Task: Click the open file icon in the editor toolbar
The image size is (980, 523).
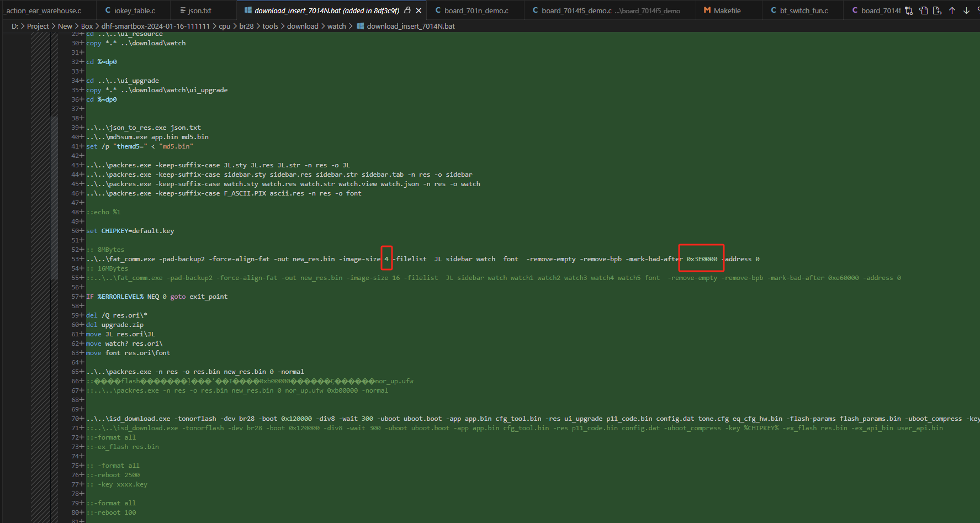Action: coord(923,10)
